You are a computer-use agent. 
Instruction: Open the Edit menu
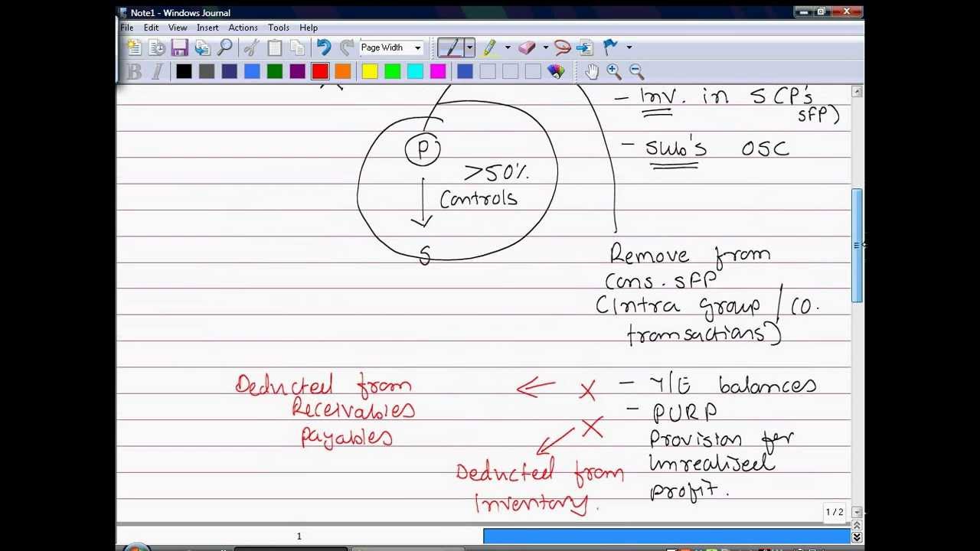(x=152, y=28)
